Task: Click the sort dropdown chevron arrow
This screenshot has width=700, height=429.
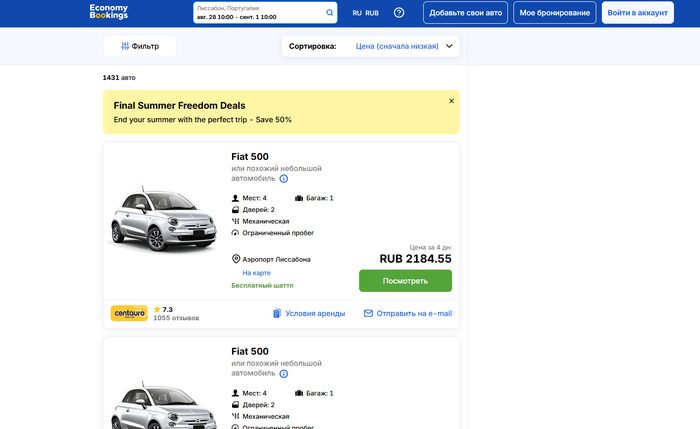Action: pyautogui.click(x=449, y=46)
